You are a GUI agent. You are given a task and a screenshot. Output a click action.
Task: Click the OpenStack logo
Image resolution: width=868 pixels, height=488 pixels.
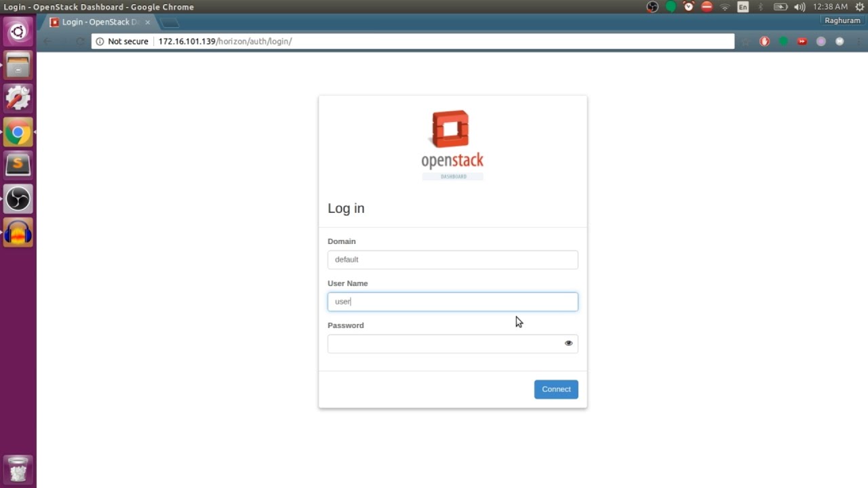tap(452, 144)
